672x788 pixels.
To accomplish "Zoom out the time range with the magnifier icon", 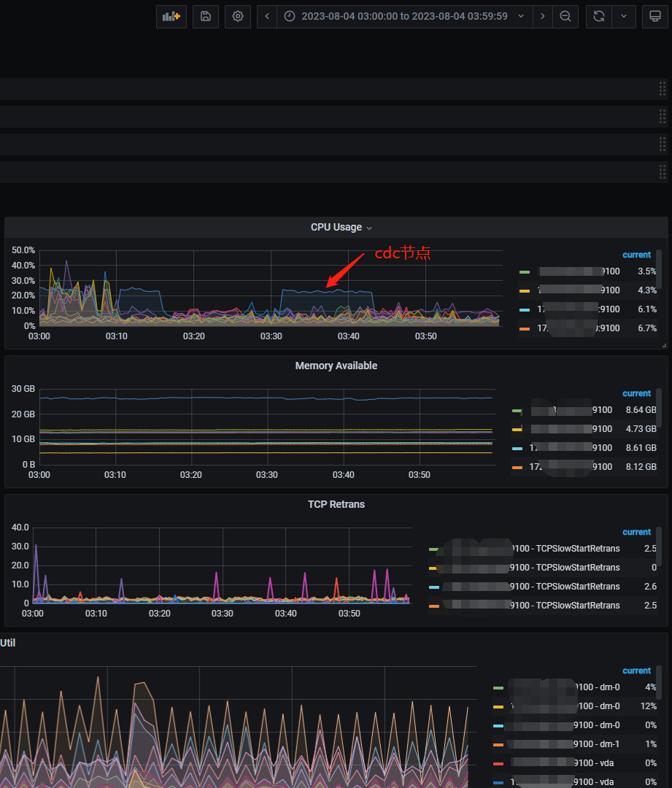I will [x=565, y=16].
